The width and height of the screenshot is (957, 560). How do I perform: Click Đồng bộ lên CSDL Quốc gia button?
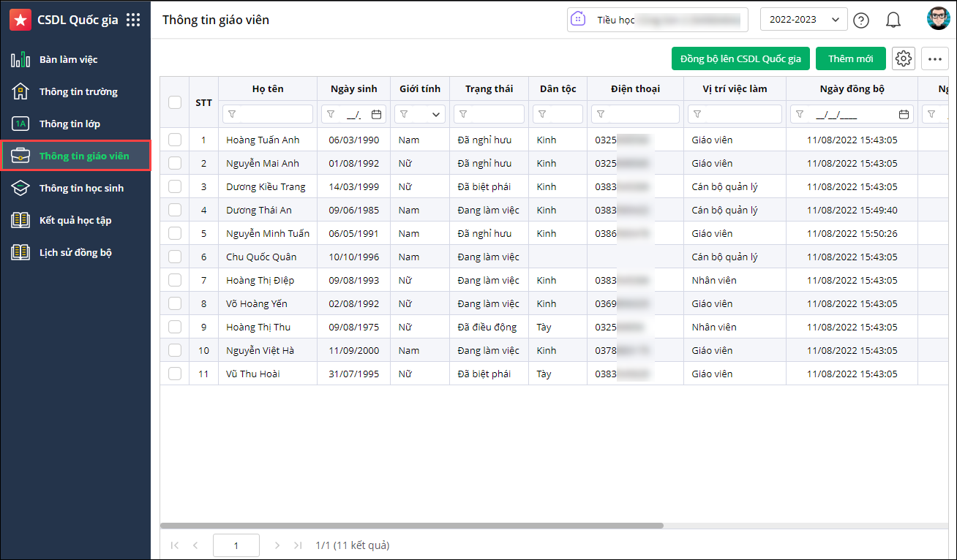coord(740,58)
